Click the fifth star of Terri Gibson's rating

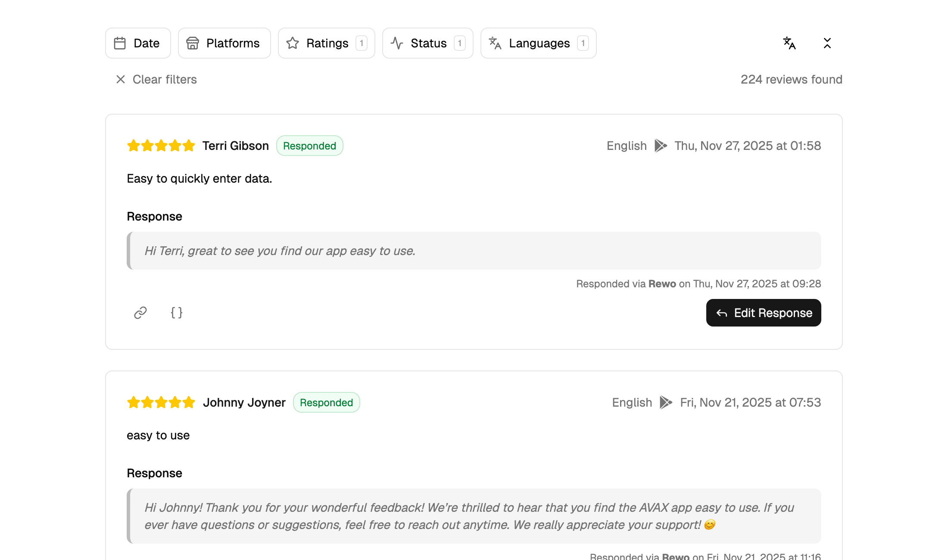(190, 146)
